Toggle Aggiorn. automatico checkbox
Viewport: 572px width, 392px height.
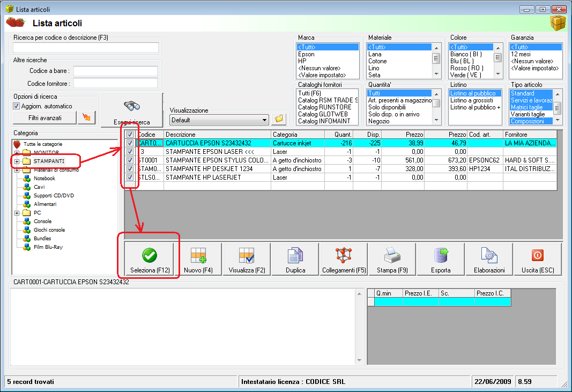pos(16,106)
